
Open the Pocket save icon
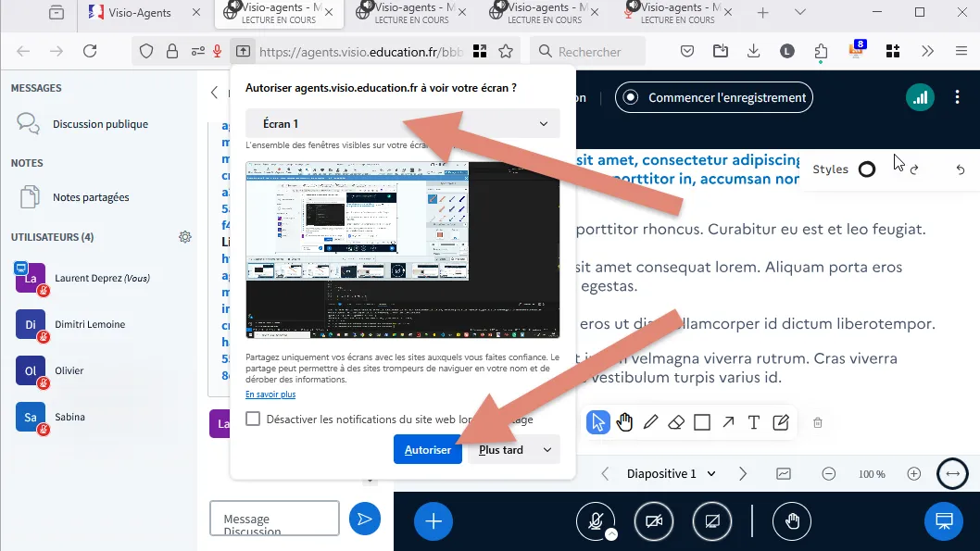(687, 51)
